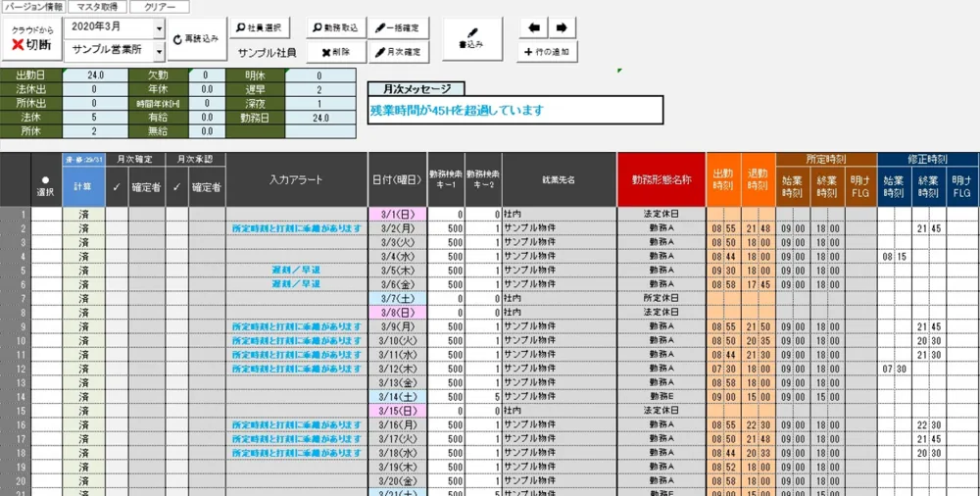Disconnect from cloud with 切断 button

tap(32, 39)
